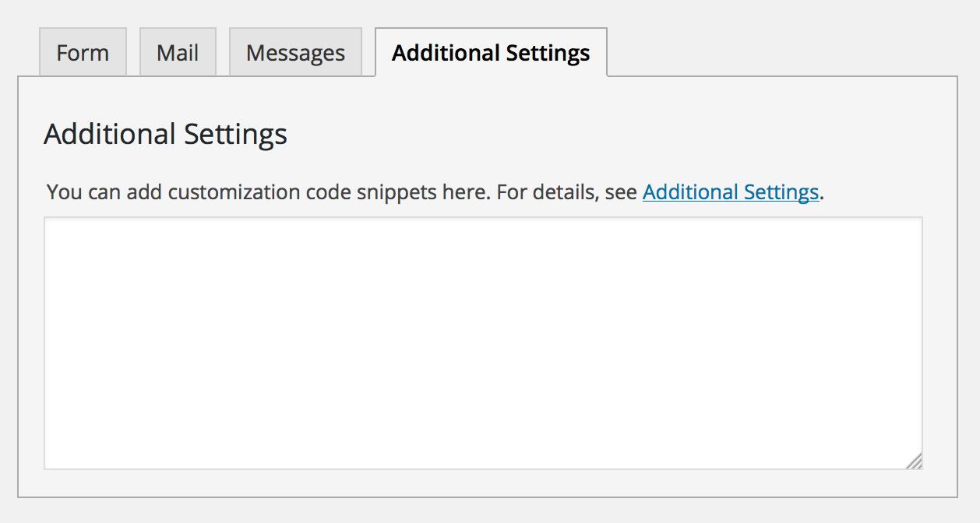
Task: Click the large Additional Settings title
Action: [x=165, y=134]
